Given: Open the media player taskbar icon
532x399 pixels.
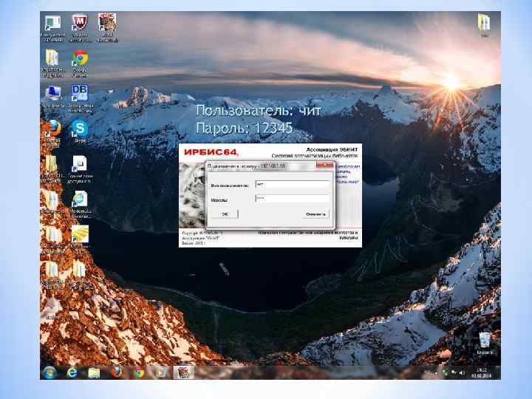Looking at the screenshot, I should pyautogui.click(x=160, y=372).
